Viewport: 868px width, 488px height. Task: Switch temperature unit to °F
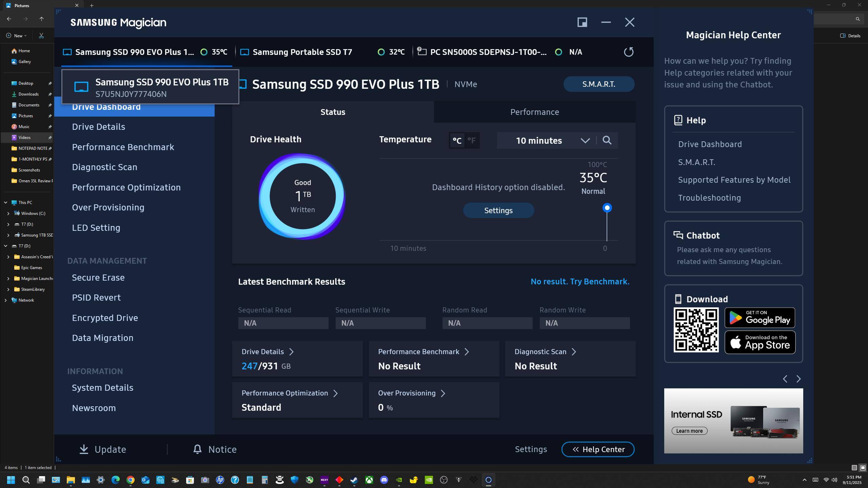click(x=471, y=140)
